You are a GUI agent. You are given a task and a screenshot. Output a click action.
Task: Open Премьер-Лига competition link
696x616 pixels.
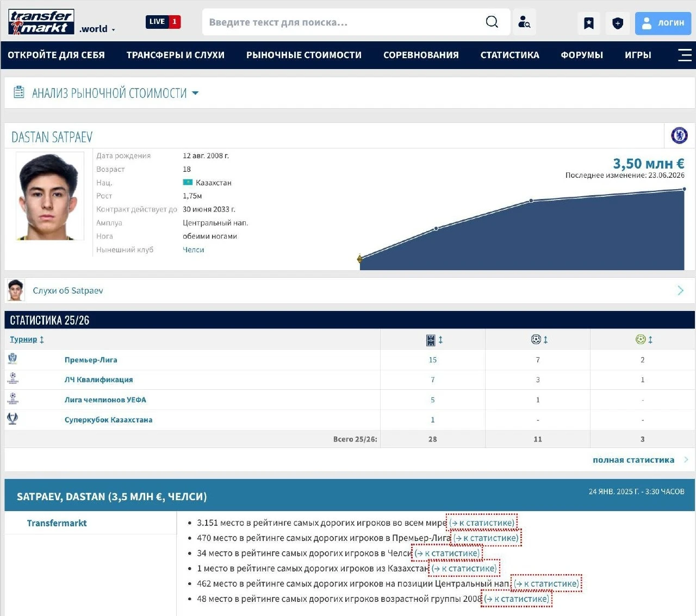(91, 360)
